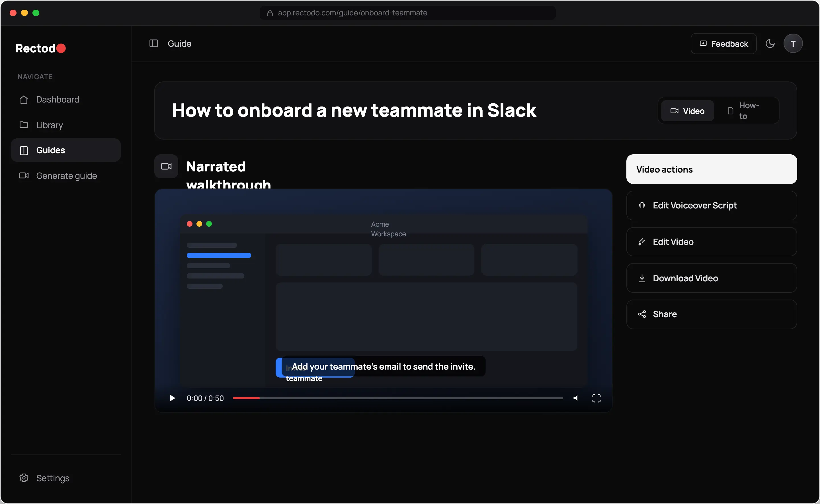Click the Guide breadcrumb label
The width and height of the screenshot is (820, 504).
pyautogui.click(x=179, y=44)
